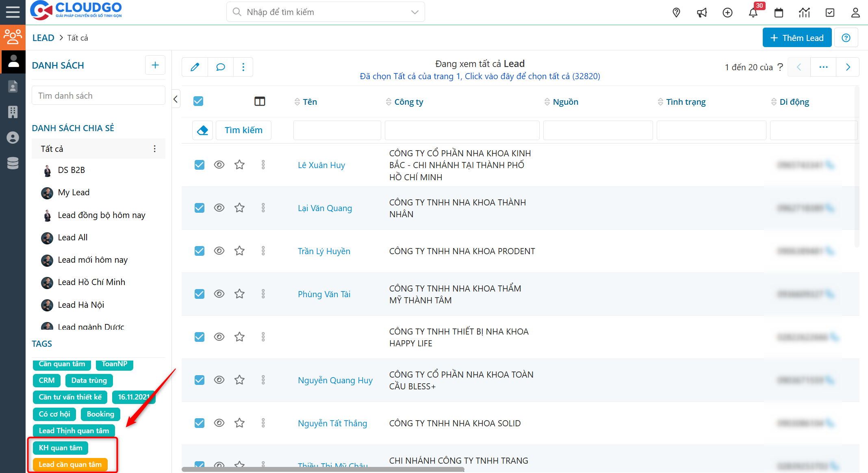868x473 pixels.
Task: Open column layout settings icon
Action: [260, 102]
